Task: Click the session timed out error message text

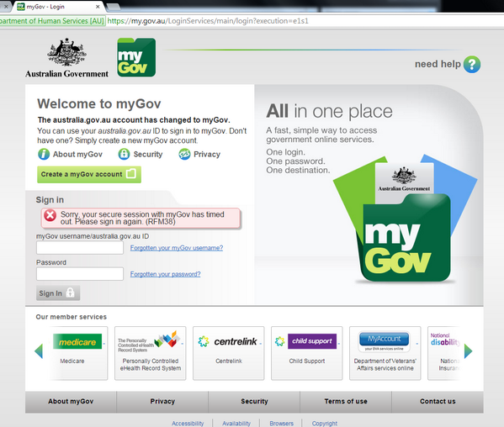Action: click(142, 218)
